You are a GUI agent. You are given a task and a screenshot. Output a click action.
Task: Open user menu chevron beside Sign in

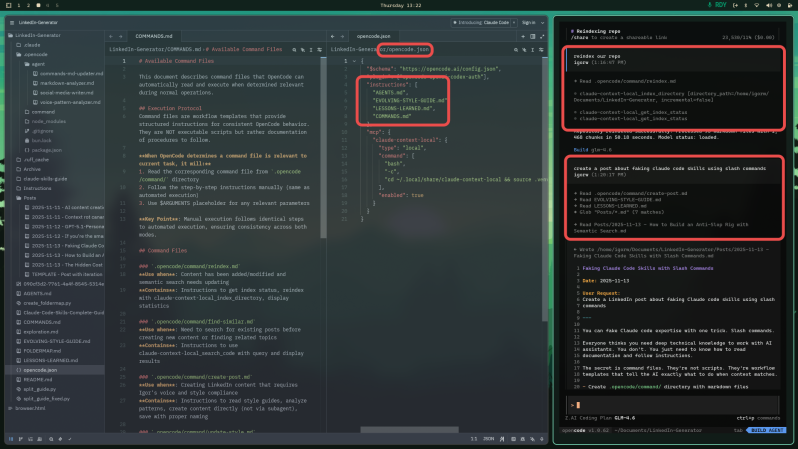pos(542,22)
